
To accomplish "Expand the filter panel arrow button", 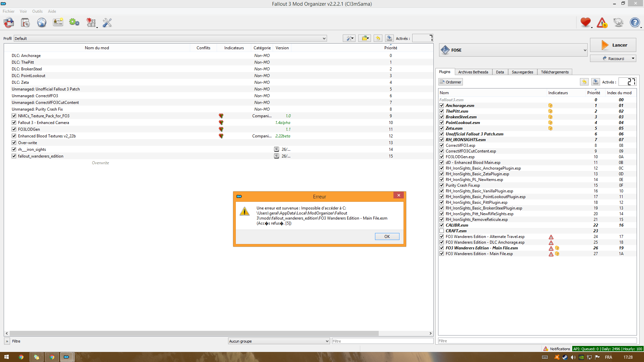I will coord(7,341).
